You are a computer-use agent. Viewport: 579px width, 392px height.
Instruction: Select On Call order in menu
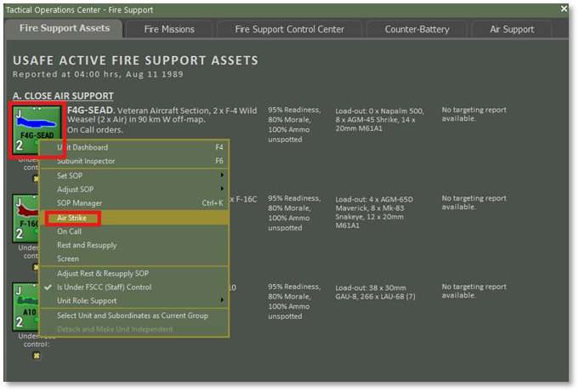click(x=70, y=231)
